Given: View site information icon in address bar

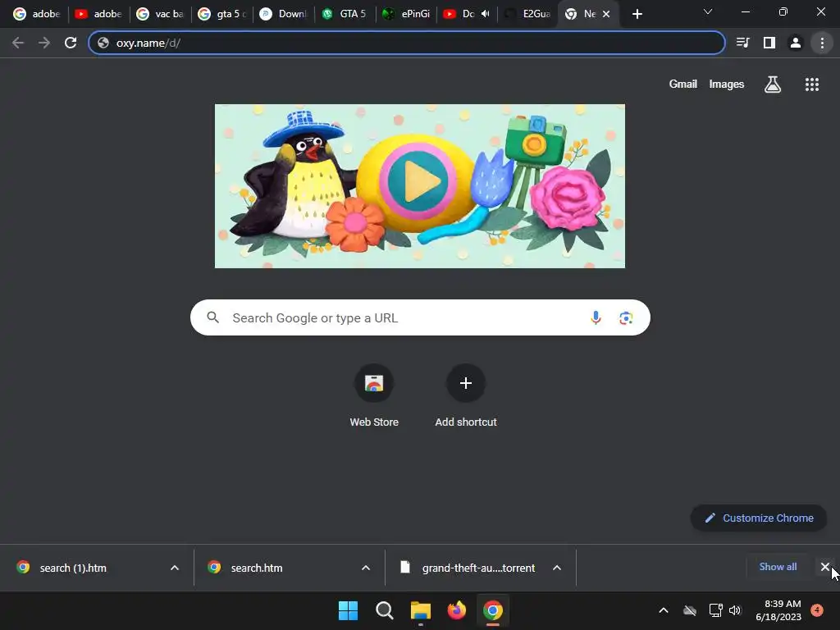Looking at the screenshot, I should [103, 43].
